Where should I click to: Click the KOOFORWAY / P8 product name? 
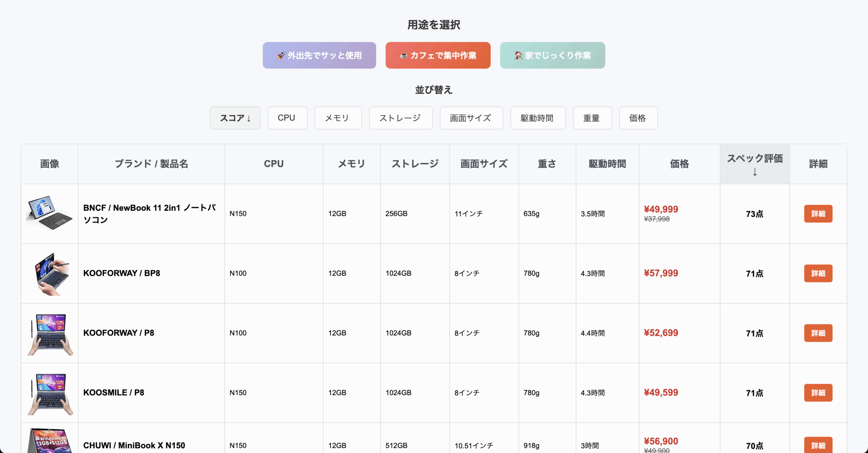pyautogui.click(x=119, y=333)
